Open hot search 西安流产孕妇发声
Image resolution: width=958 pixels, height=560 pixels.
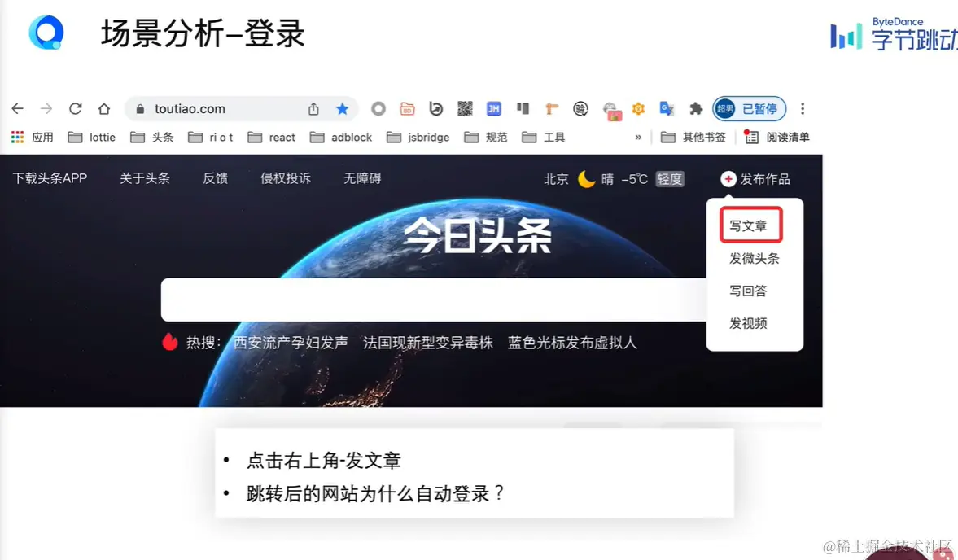coord(291,343)
